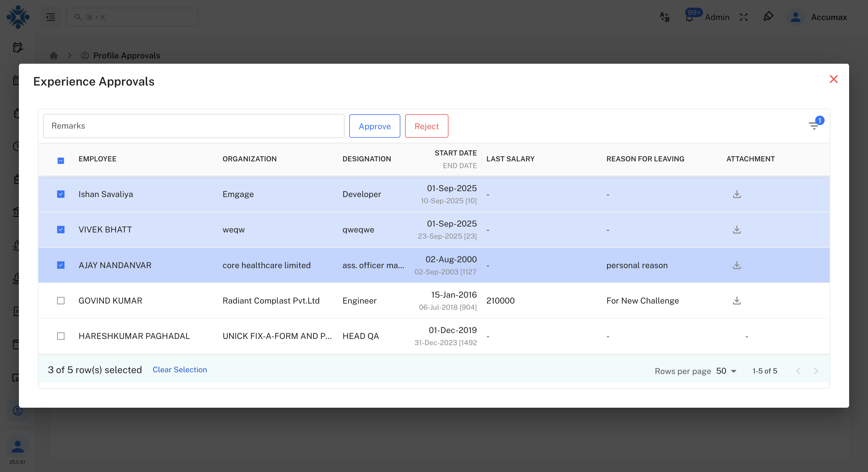Click the sidebar collapse menu icon
The height and width of the screenshot is (472, 868).
pos(50,17)
